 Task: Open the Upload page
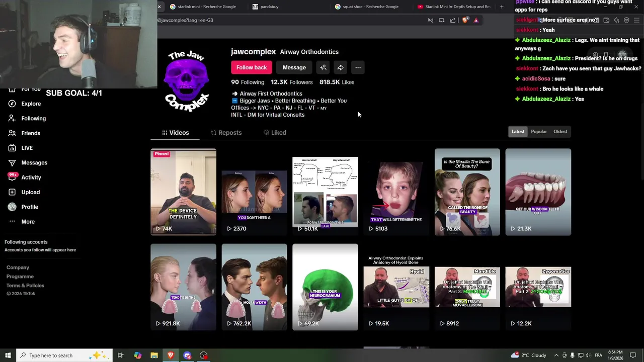coord(24,192)
